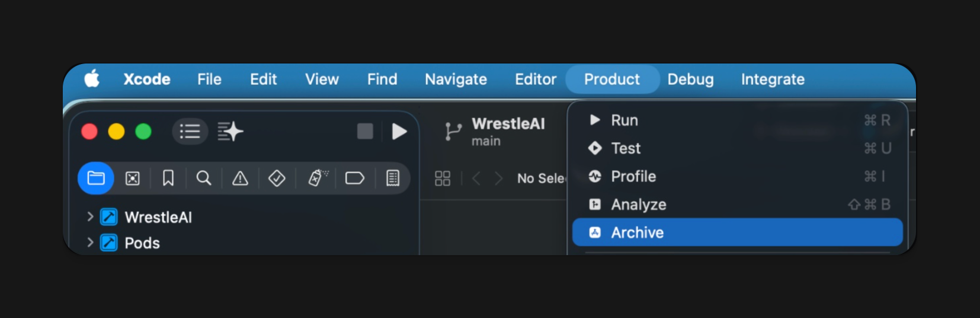Click the yellow minimize window button
The width and height of the screenshot is (980, 318).
click(x=116, y=131)
